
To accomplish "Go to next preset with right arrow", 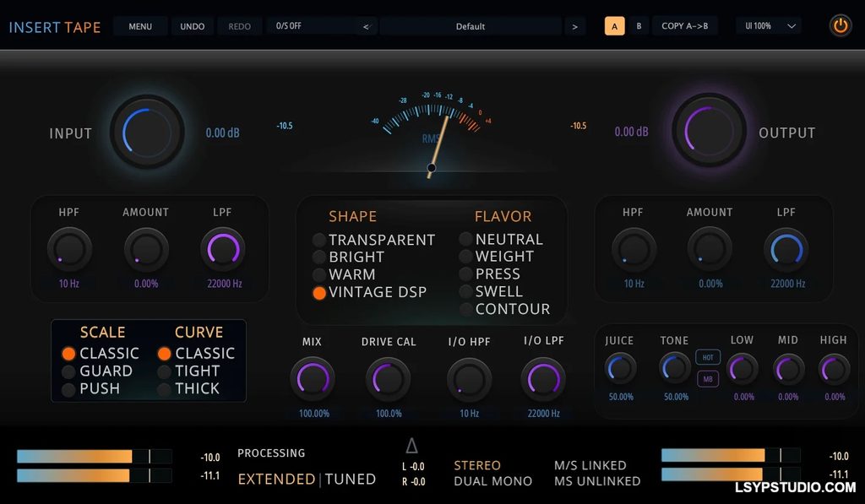I will pos(574,26).
